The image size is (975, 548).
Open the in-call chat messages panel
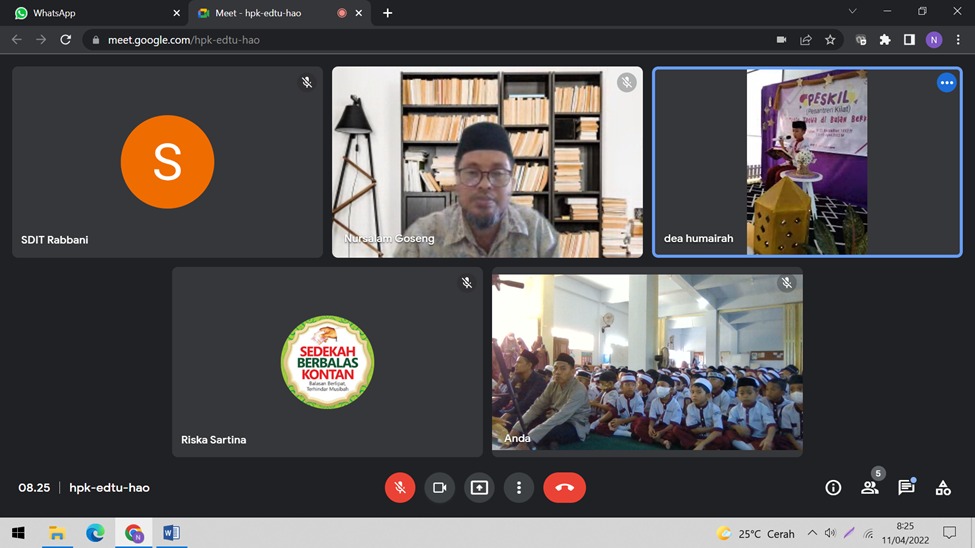point(906,487)
